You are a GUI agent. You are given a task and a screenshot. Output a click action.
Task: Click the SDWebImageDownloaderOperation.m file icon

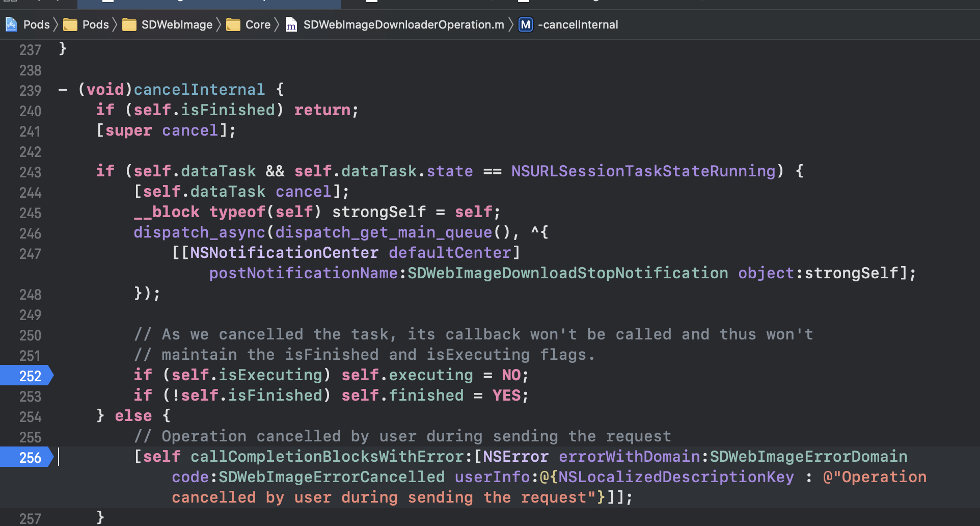click(291, 24)
